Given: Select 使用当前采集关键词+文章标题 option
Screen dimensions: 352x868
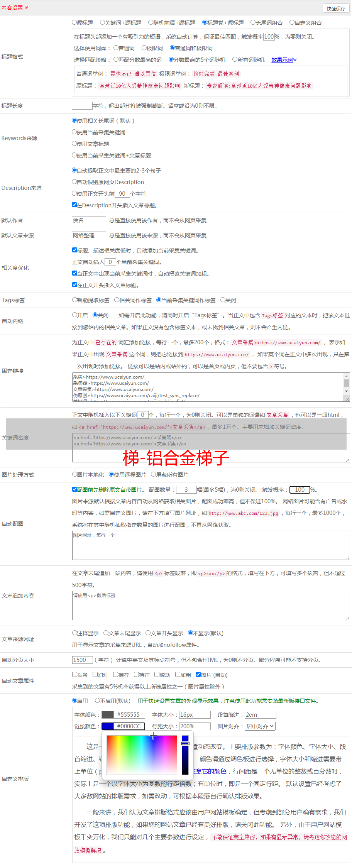Looking at the screenshot, I should pyautogui.click(x=74, y=155).
